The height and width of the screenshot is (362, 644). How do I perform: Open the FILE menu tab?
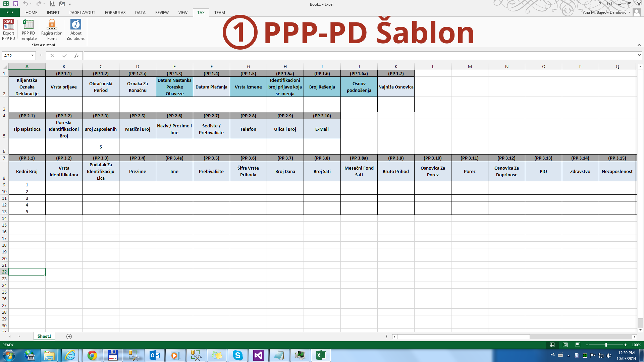tap(10, 13)
